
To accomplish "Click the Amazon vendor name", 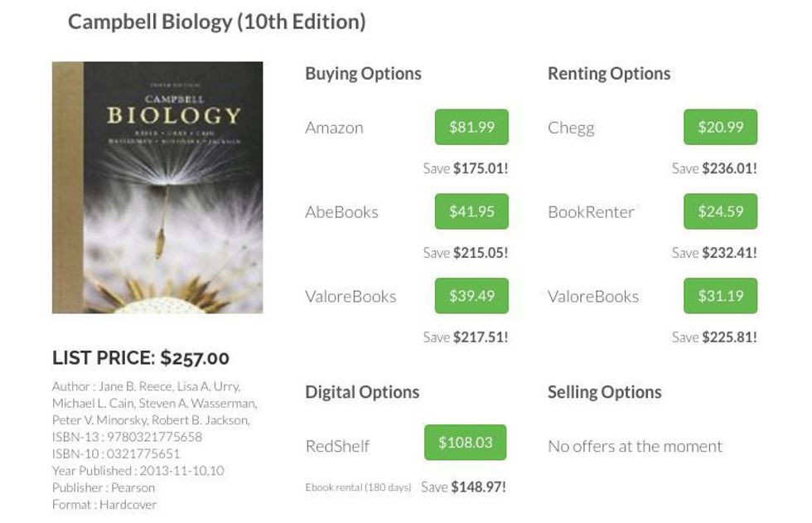I will [x=334, y=128].
